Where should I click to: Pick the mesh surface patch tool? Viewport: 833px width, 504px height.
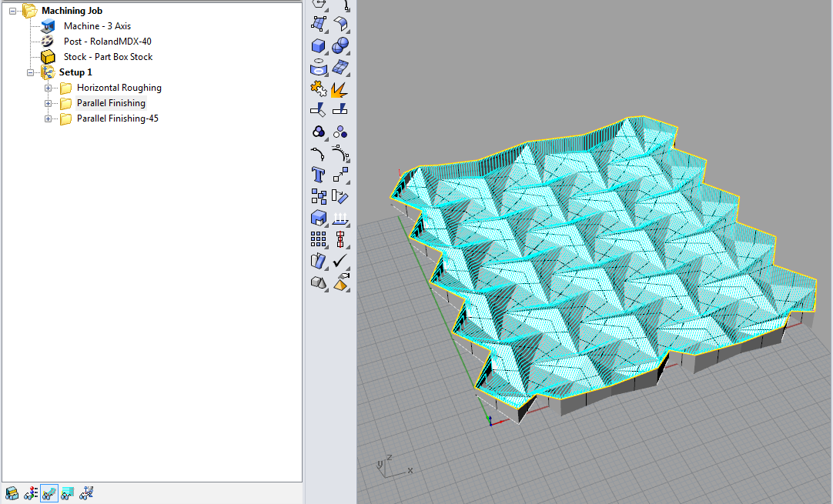point(340,68)
